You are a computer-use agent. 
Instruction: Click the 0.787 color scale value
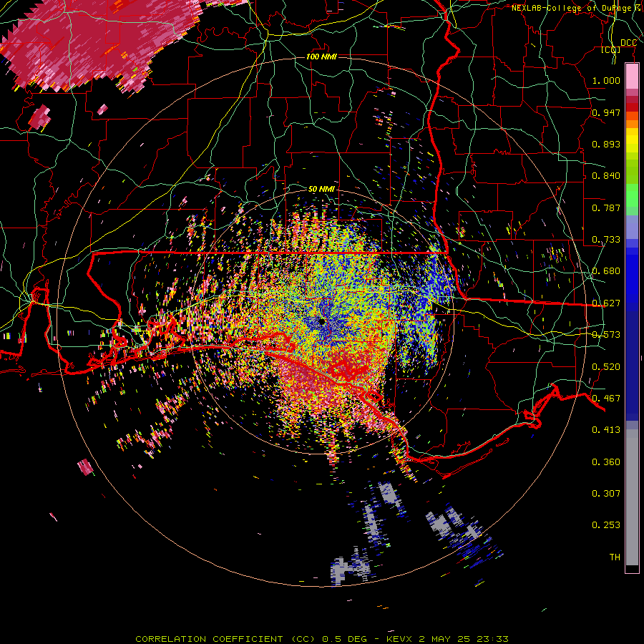point(606,208)
